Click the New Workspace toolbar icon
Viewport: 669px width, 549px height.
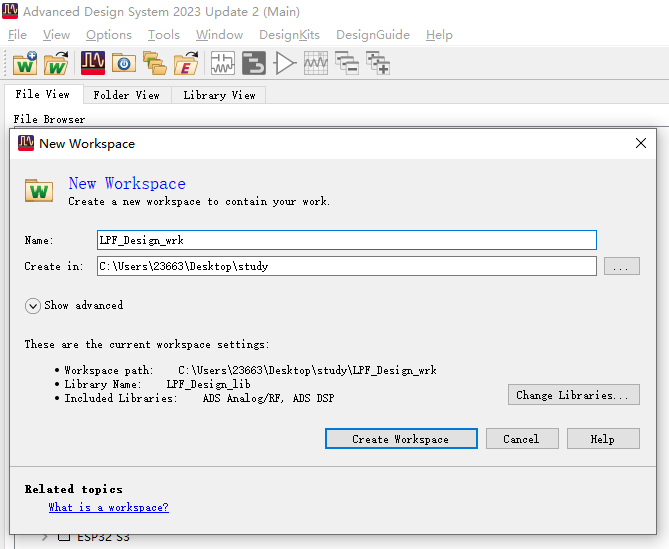(x=25, y=63)
